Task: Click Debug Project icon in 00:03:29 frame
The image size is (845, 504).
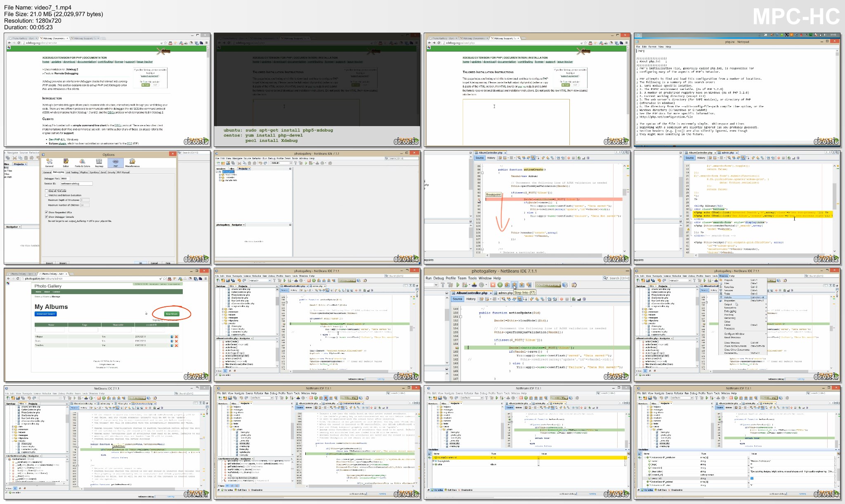Action: click(465, 285)
